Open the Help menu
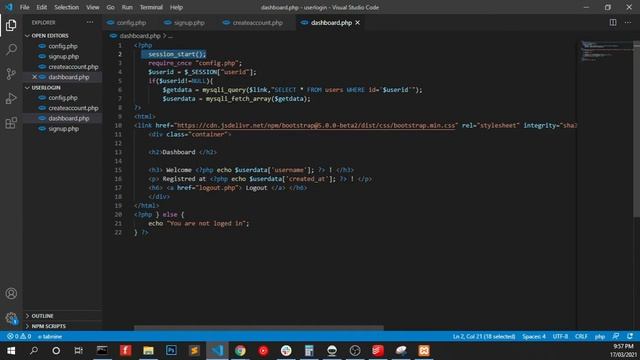The width and height of the screenshot is (640, 360). tap(176, 7)
